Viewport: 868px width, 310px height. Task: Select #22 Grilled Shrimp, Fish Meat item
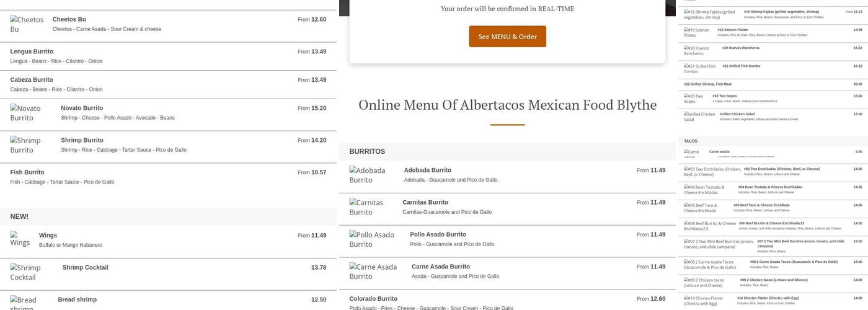(x=773, y=84)
